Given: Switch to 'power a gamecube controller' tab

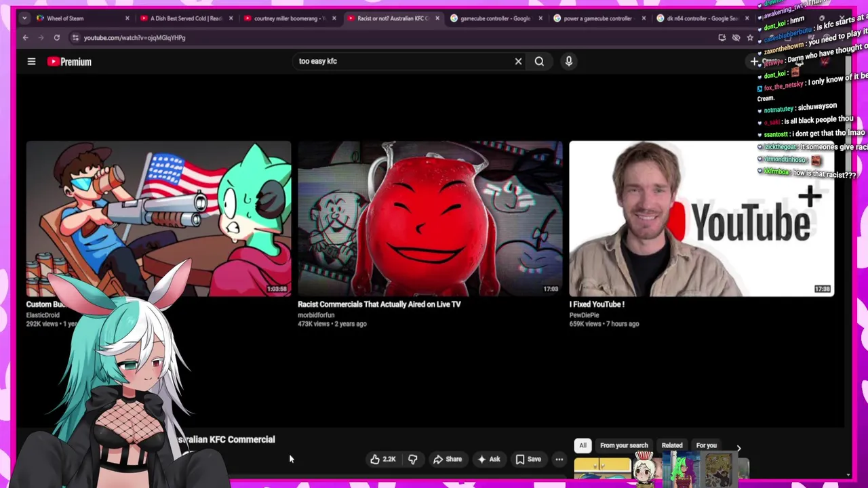Looking at the screenshot, I should click(x=598, y=18).
